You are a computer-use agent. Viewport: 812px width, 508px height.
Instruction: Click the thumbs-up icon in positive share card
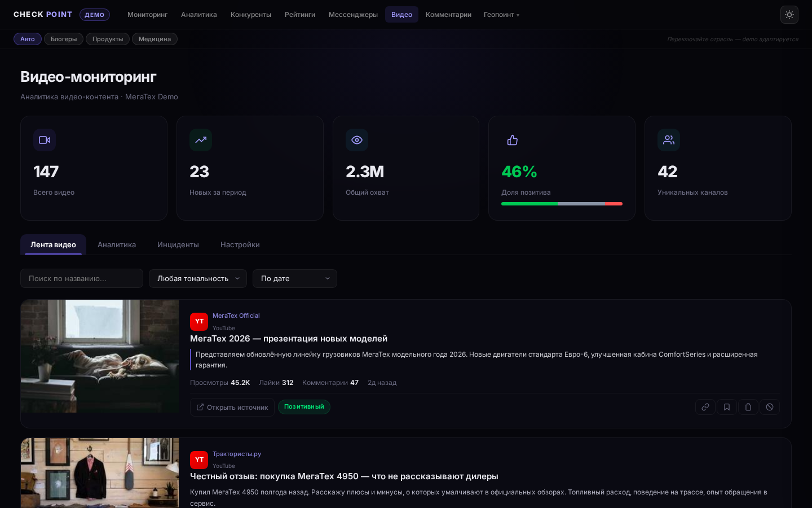tap(512, 140)
